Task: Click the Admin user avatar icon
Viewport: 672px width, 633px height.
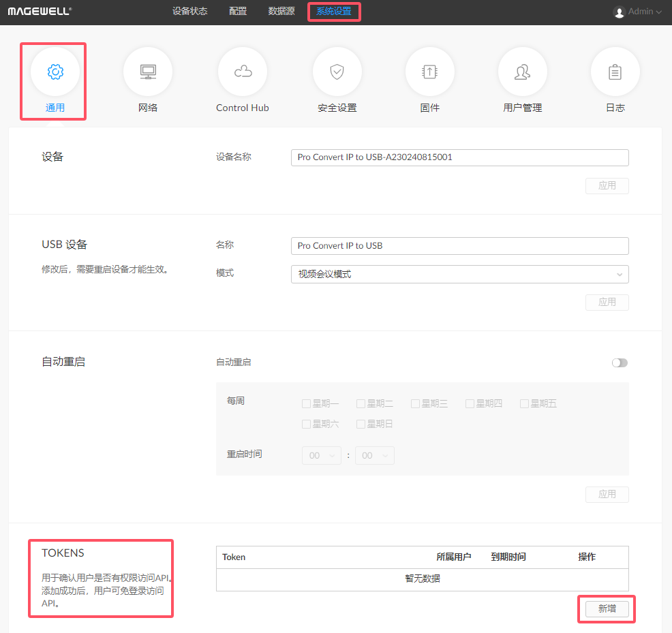Action: coord(619,12)
